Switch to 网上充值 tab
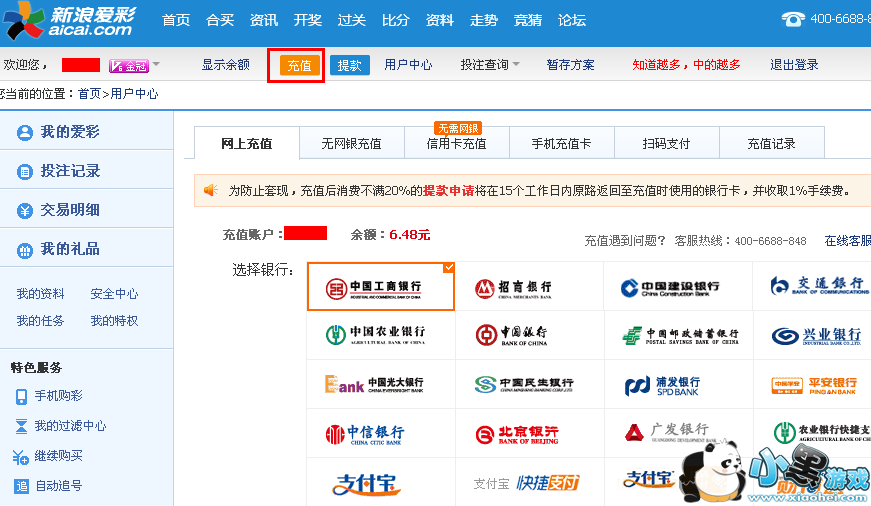 click(x=247, y=143)
